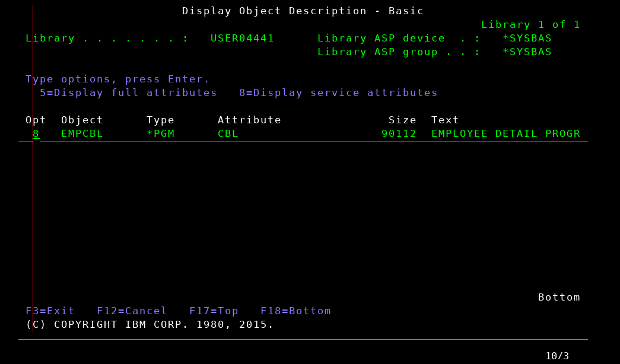Click the Bottom list indicator
The width and height of the screenshot is (620, 364).
pyautogui.click(x=559, y=297)
